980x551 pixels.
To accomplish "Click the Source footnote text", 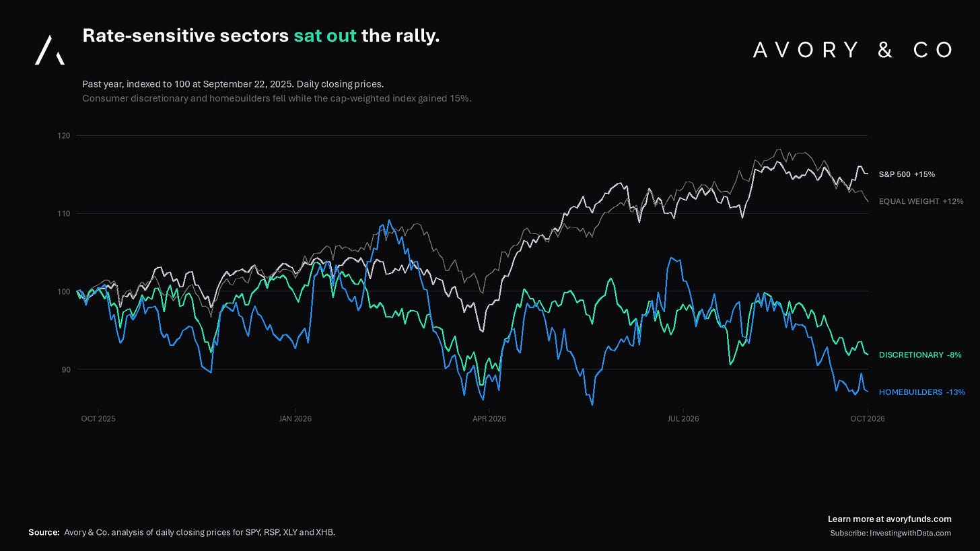I will click(182, 532).
